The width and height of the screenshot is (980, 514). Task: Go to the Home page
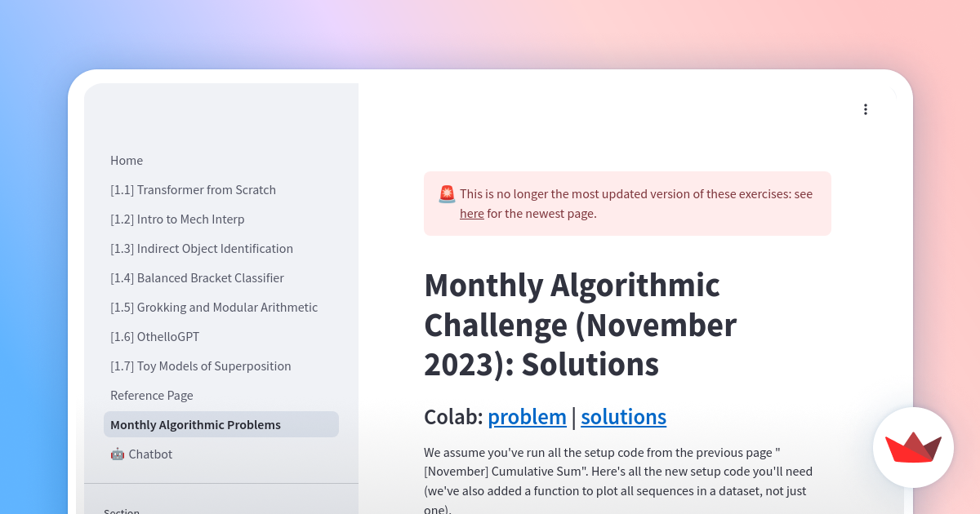[127, 161]
